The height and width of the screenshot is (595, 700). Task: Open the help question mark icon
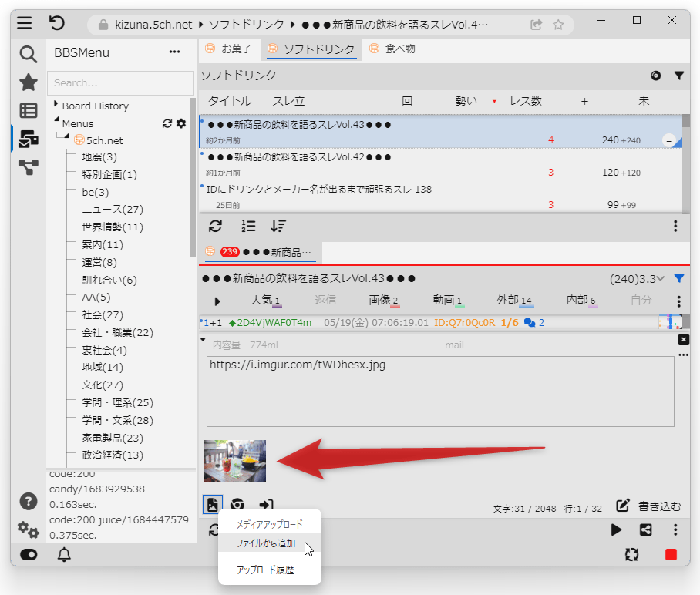coord(28,501)
